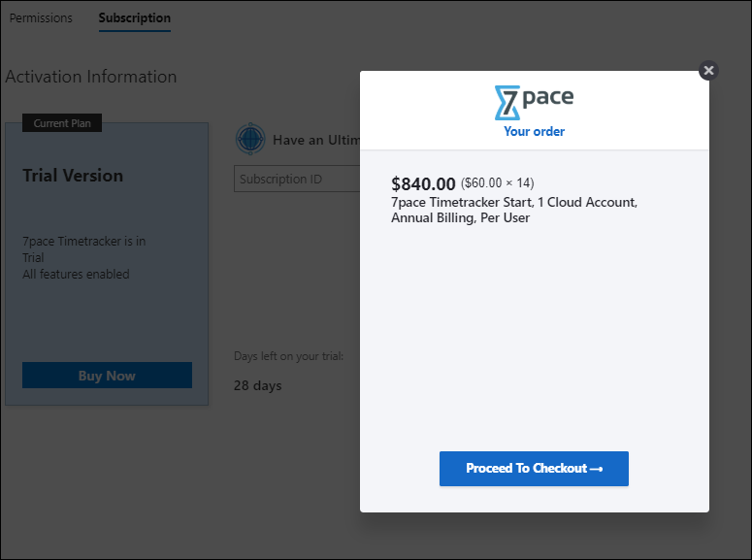Switch to the Permissions tab
The height and width of the screenshot is (560, 752).
[x=41, y=18]
